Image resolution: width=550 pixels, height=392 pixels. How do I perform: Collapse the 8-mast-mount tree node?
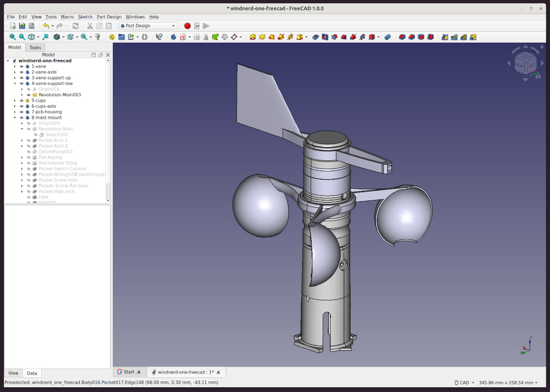tap(15, 118)
